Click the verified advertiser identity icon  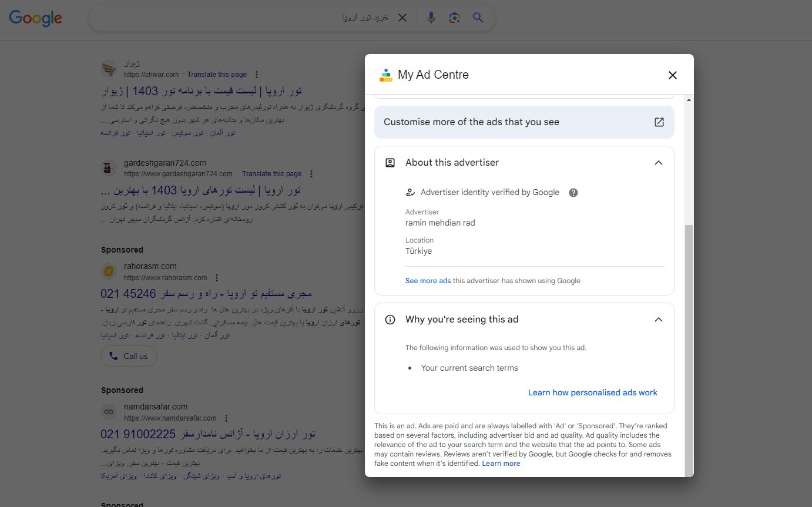[x=411, y=192]
